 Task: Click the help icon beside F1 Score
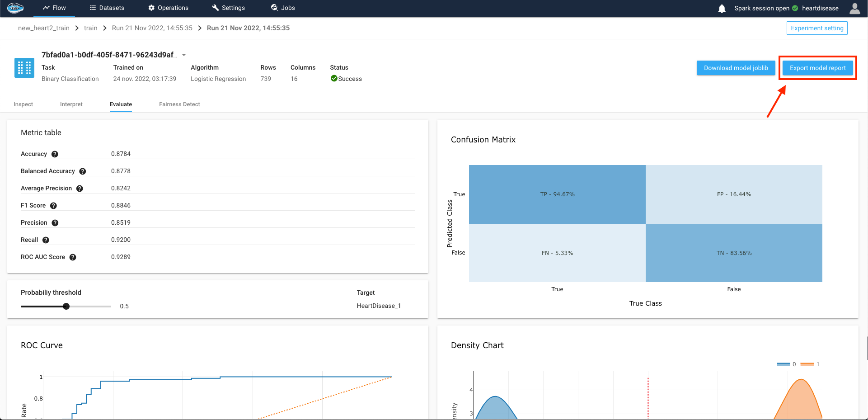[x=53, y=206]
